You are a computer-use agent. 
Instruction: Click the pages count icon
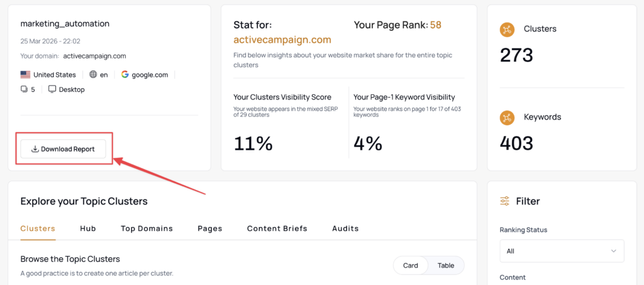tap(24, 89)
